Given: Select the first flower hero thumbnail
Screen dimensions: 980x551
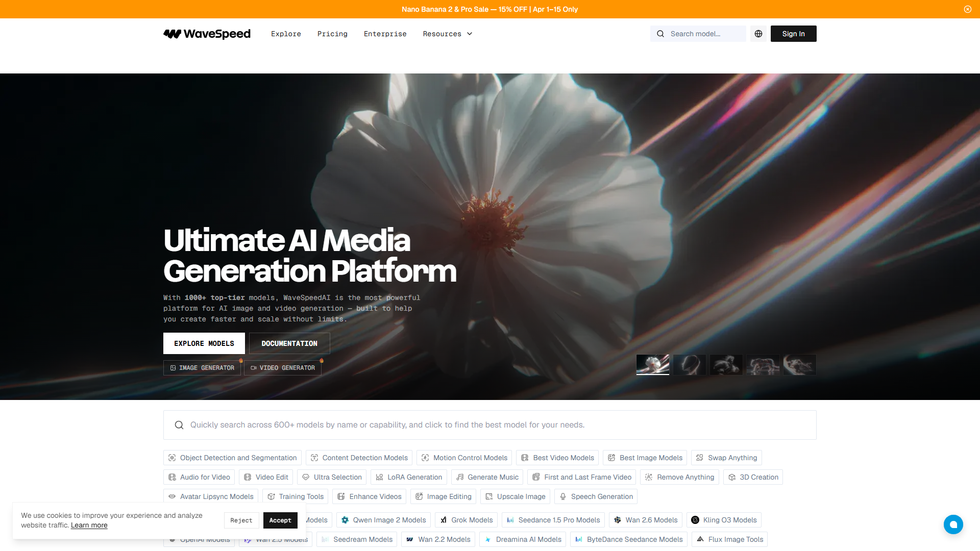Looking at the screenshot, I should [x=653, y=365].
